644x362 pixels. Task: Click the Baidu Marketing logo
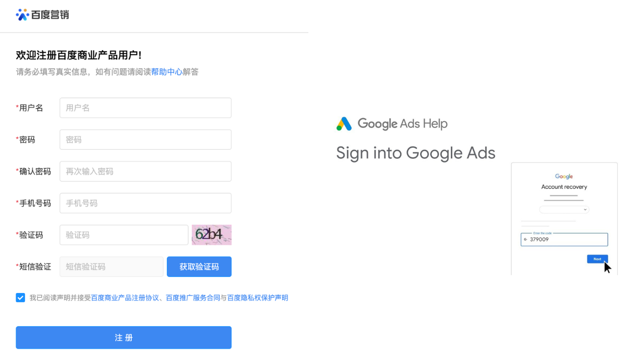(42, 15)
